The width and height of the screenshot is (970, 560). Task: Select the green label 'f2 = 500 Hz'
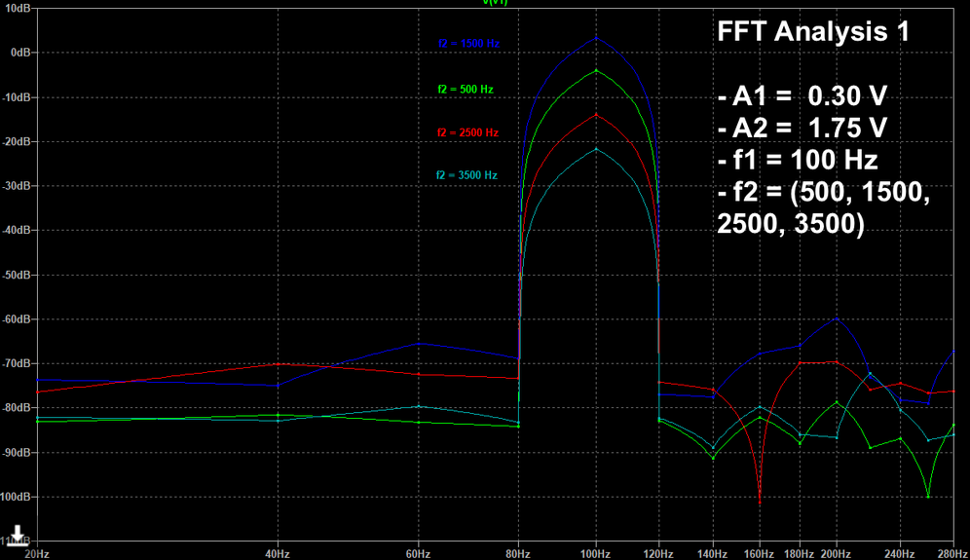click(466, 89)
